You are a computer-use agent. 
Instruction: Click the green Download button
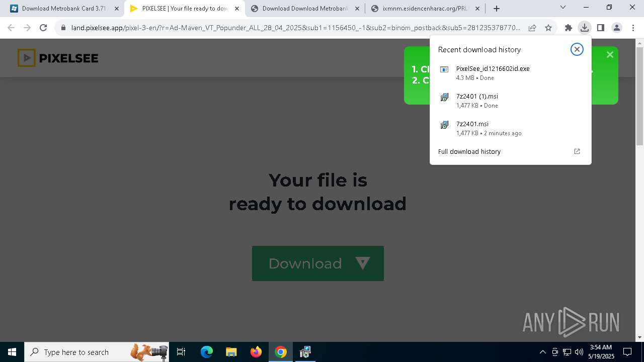click(x=318, y=263)
